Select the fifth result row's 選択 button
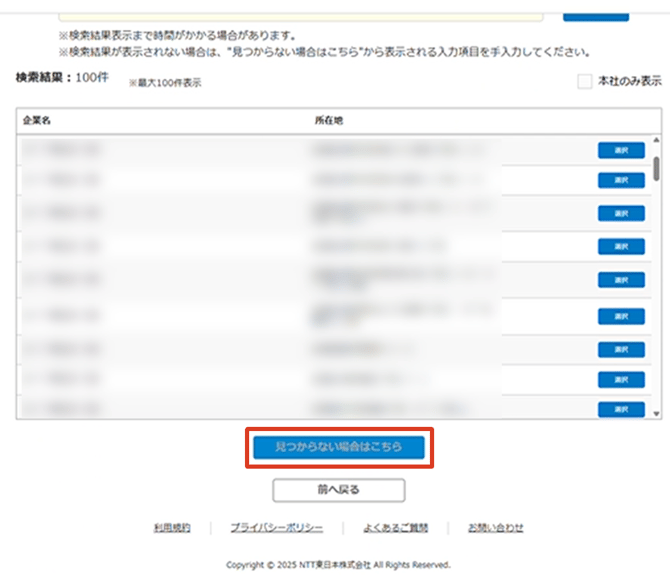Screen dimensions: 670x581 [621, 280]
